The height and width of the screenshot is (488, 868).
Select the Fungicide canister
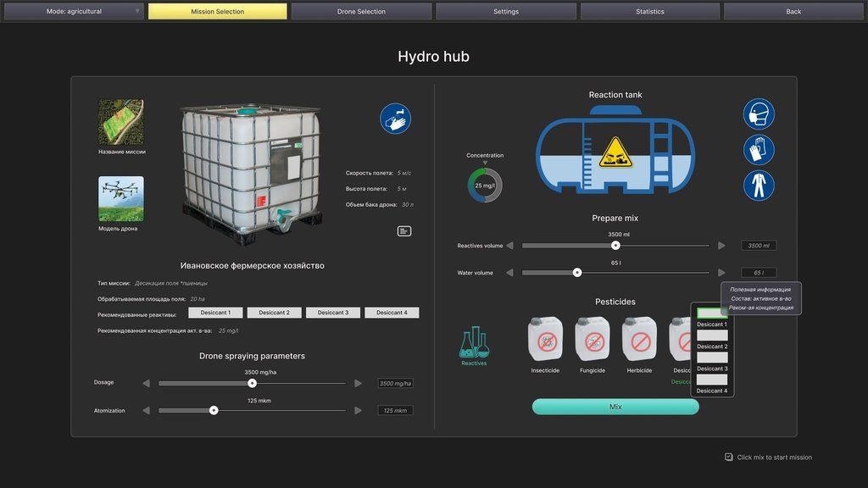(x=593, y=340)
